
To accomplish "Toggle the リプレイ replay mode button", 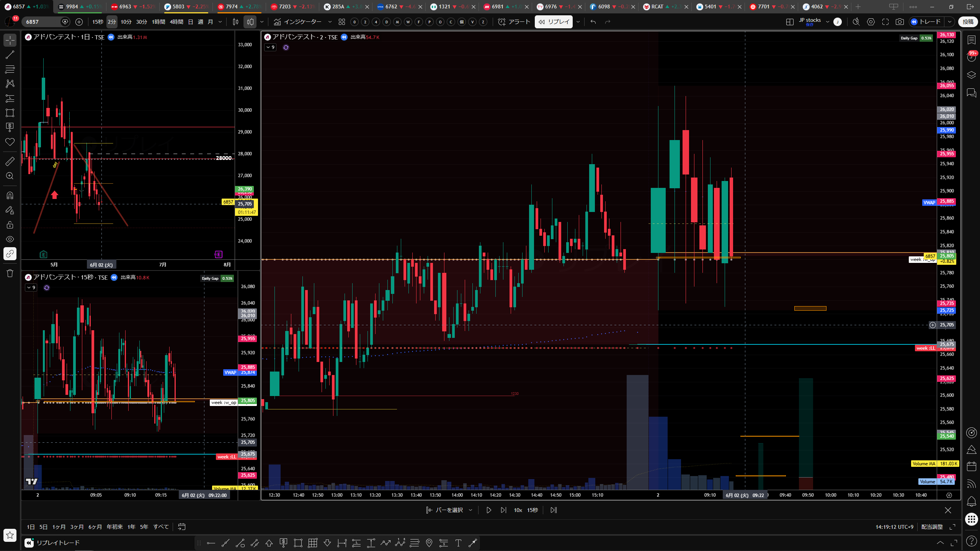I will pyautogui.click(x=554, y=22).
